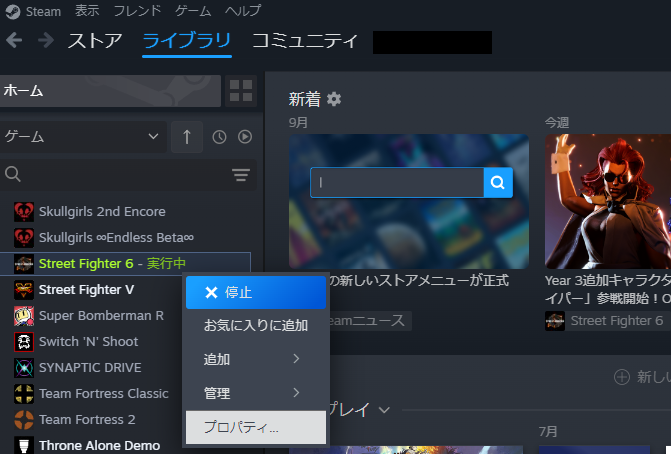The height and width of the screenshot is (454, 671).
Task: Click the sort ascending arrow button
Action: (x=187, y=137)
